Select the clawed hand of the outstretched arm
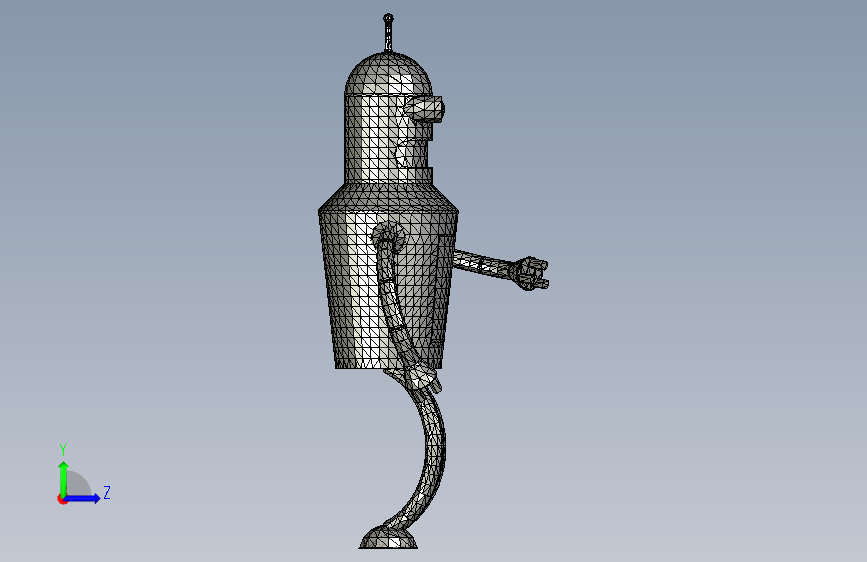 (x=530, y=273)
